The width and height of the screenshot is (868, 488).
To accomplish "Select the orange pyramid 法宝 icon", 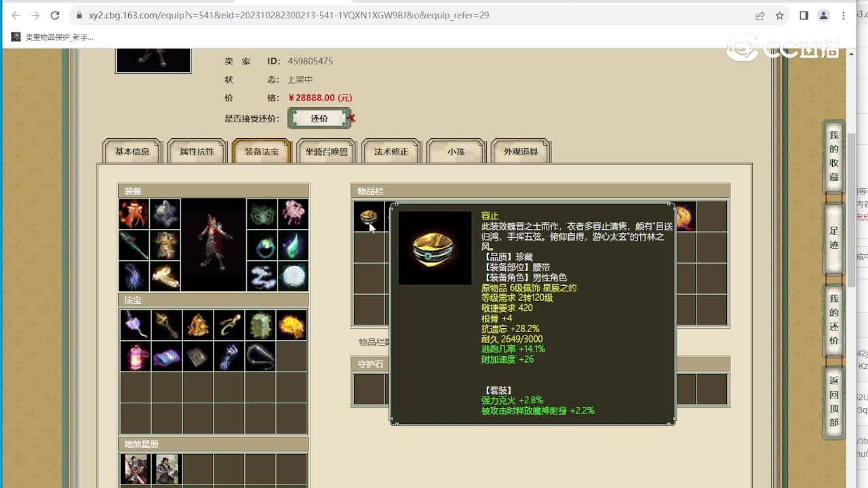I will tap(197, 325).
